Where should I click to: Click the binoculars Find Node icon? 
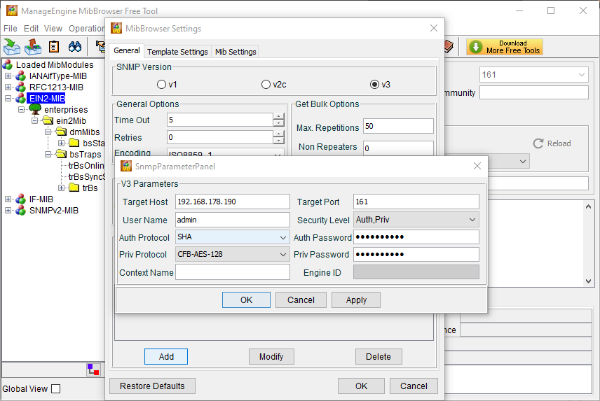75,47
